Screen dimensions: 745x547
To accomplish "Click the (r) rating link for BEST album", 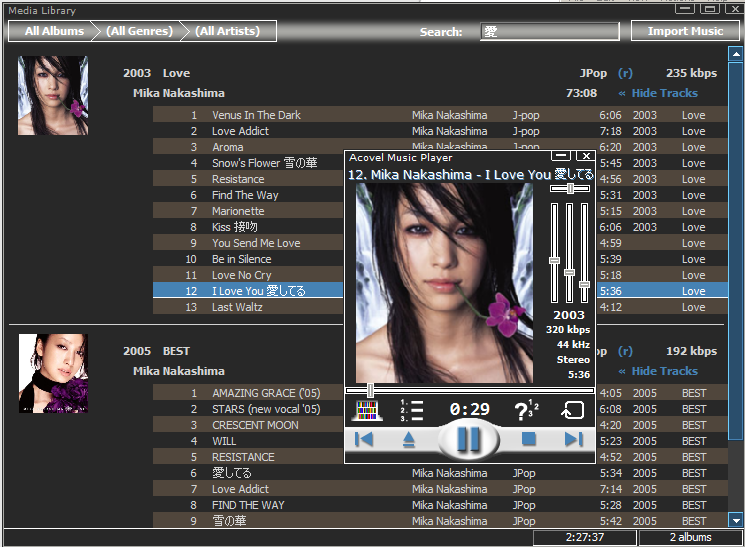I will click(x=625, y=351).
